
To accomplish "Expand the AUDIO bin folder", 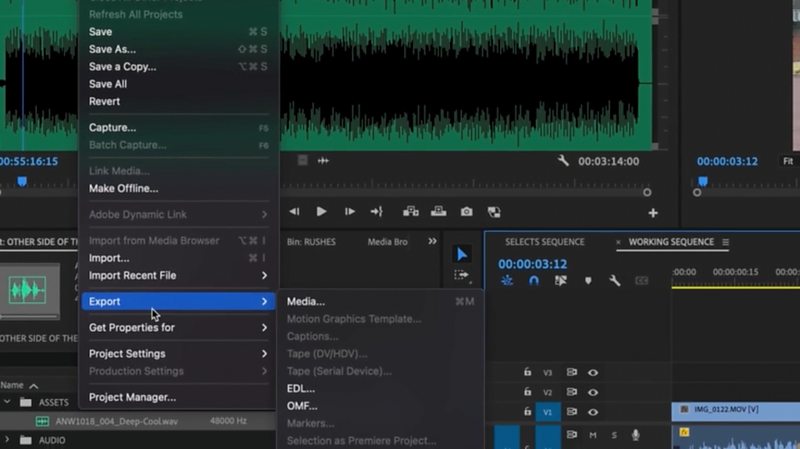I will [x=7, y=439].
